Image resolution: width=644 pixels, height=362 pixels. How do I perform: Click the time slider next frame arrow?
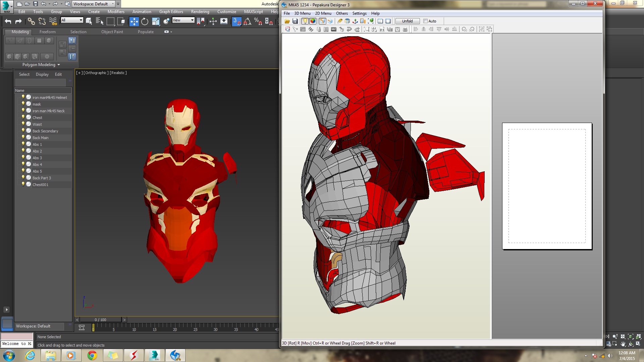(124, 320)
